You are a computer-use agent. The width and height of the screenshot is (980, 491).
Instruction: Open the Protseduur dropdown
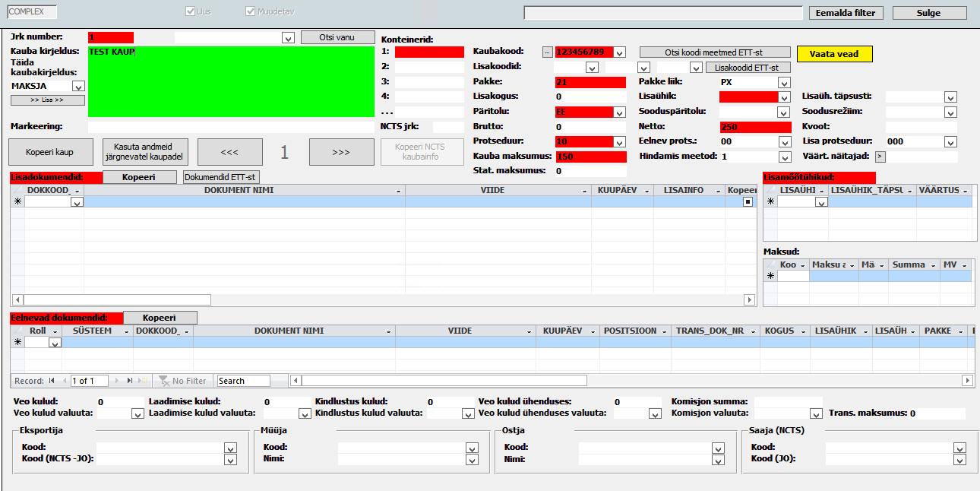pyautogui.click(x=620, y=141)
